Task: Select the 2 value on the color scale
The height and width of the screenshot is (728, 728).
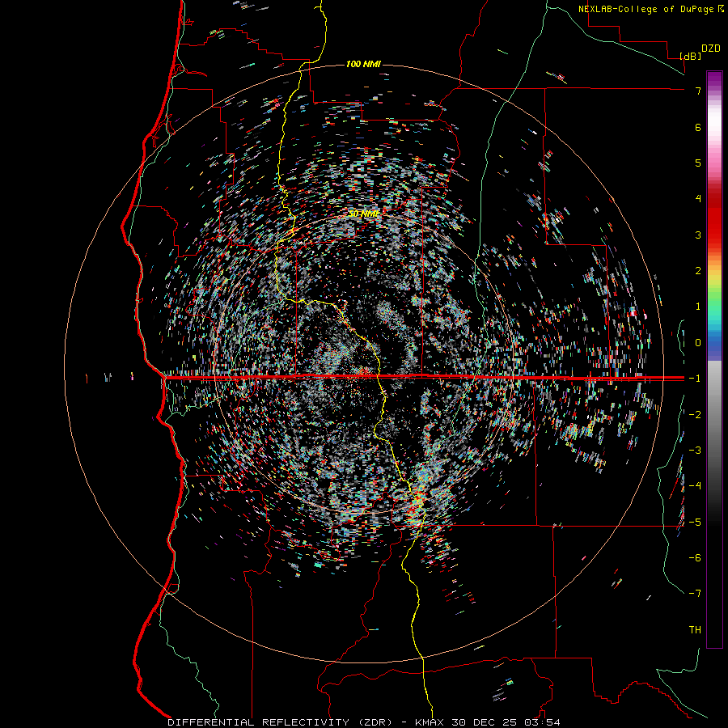Action: coord(698,271)
